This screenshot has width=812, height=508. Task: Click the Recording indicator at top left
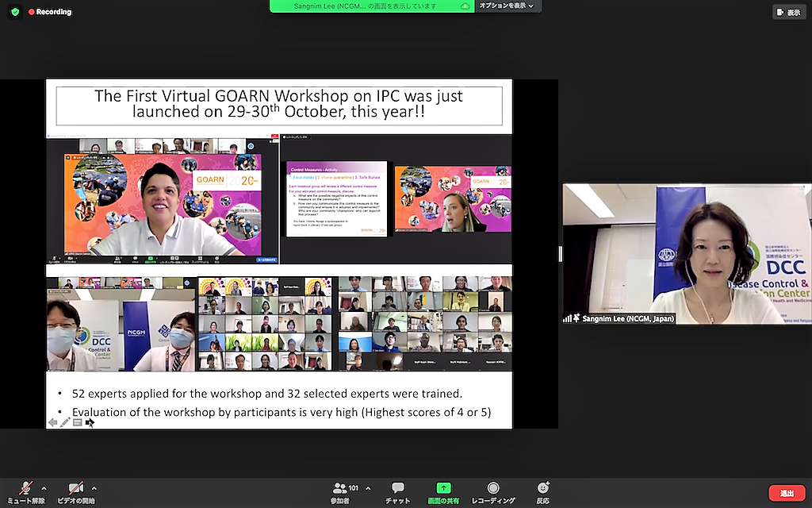coord(49,12)
